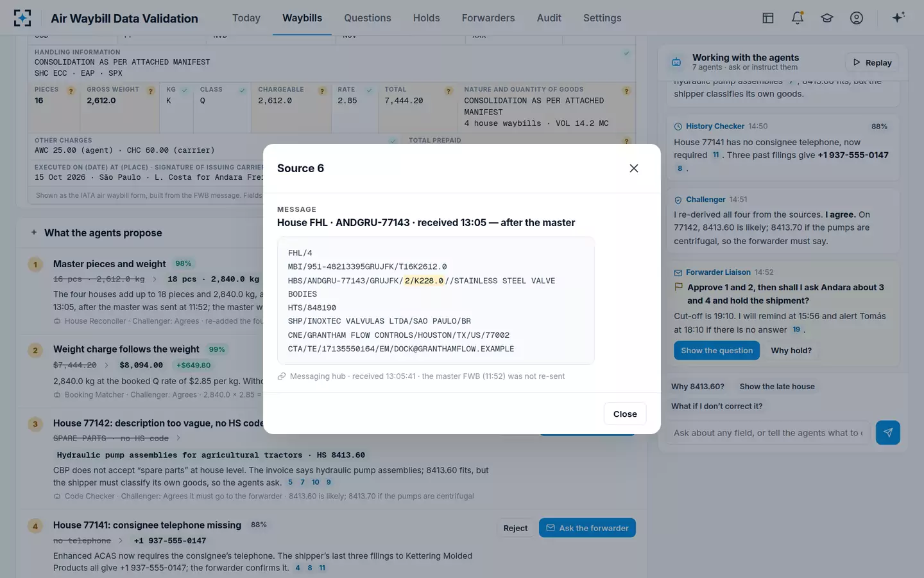Click the question mark on the Pieces field
This screenshot has width=924, height=578.
pos(71,91)
